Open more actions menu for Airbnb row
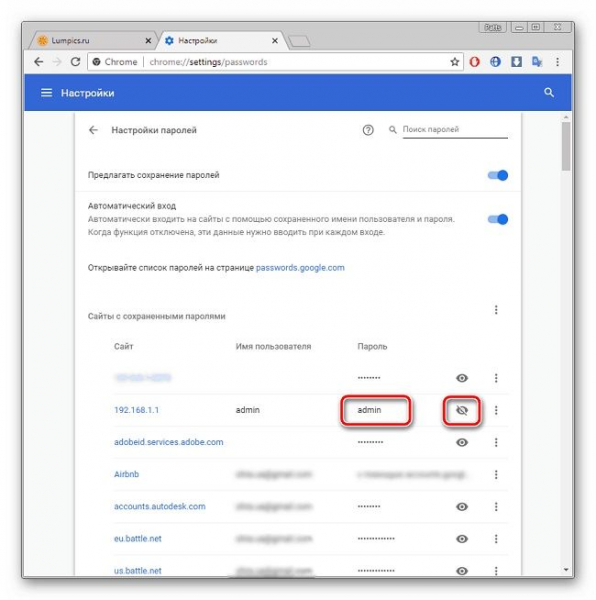This screenshot has width=596, height=600. point(496,474)
